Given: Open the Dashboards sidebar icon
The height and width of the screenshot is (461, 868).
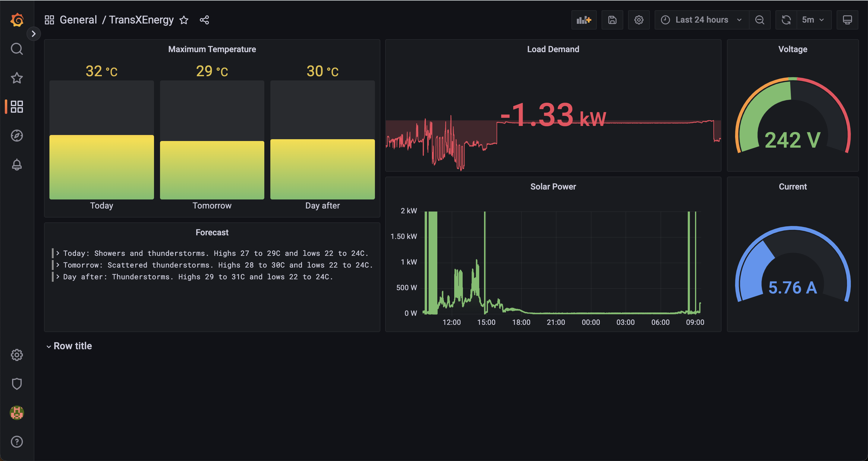Looking at the screenshot, I should click(17, 107).
